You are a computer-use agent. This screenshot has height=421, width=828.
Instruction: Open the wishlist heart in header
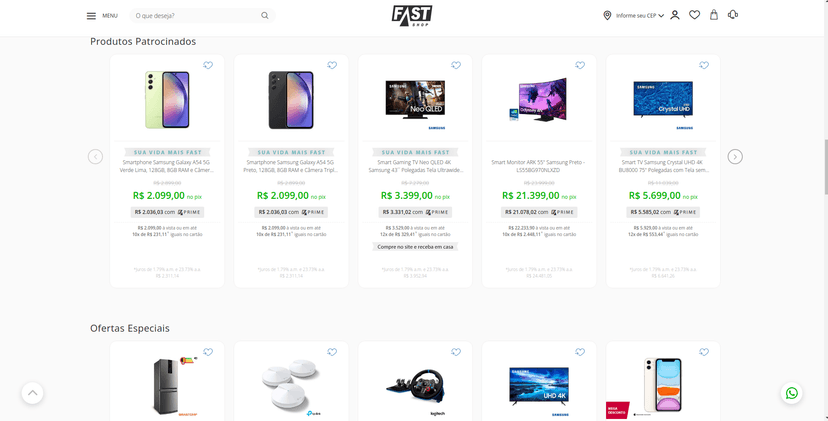click(694, 15)
